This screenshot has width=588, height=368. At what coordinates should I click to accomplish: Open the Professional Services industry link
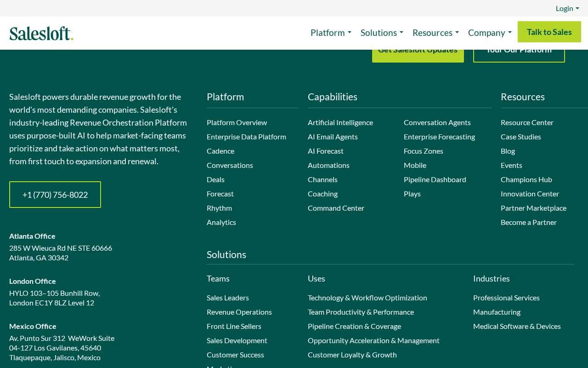(506, 298)
